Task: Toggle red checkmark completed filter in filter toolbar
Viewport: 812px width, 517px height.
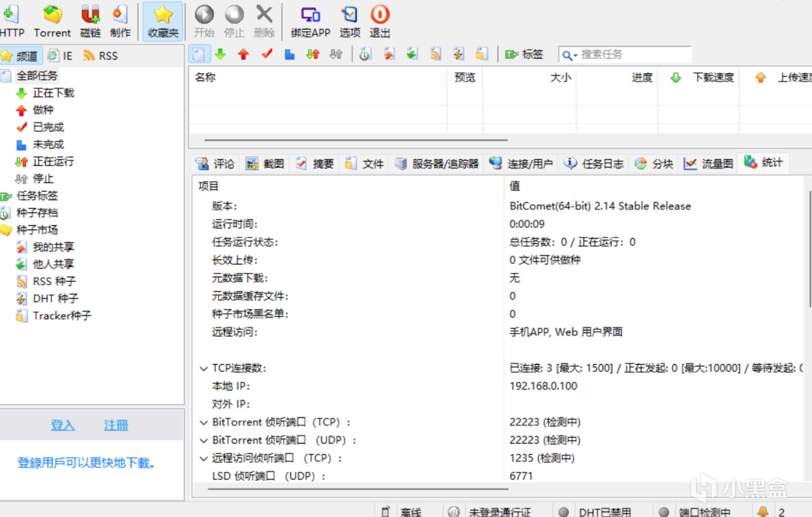Action: point(266,55)
